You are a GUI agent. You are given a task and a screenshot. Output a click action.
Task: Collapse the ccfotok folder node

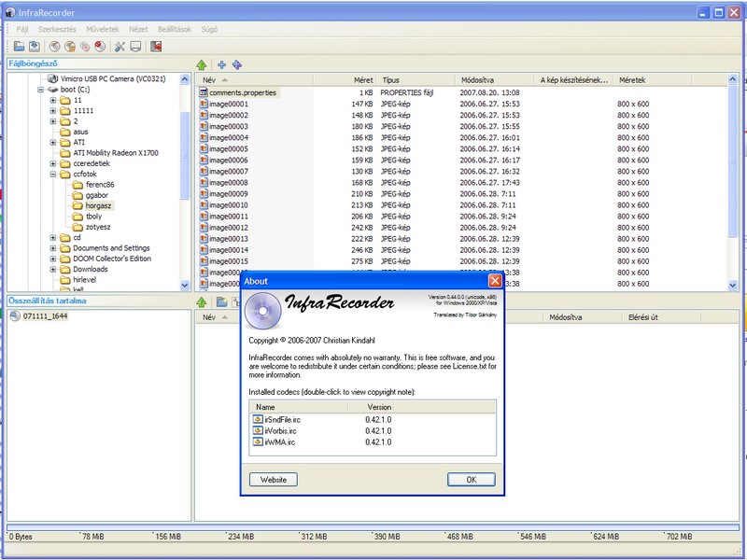tap(53, 174)
